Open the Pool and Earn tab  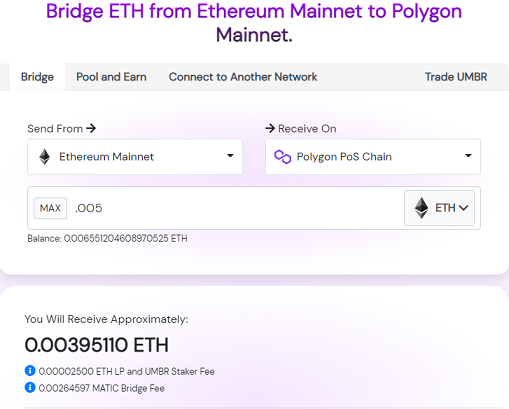click(x=111, y=77)
